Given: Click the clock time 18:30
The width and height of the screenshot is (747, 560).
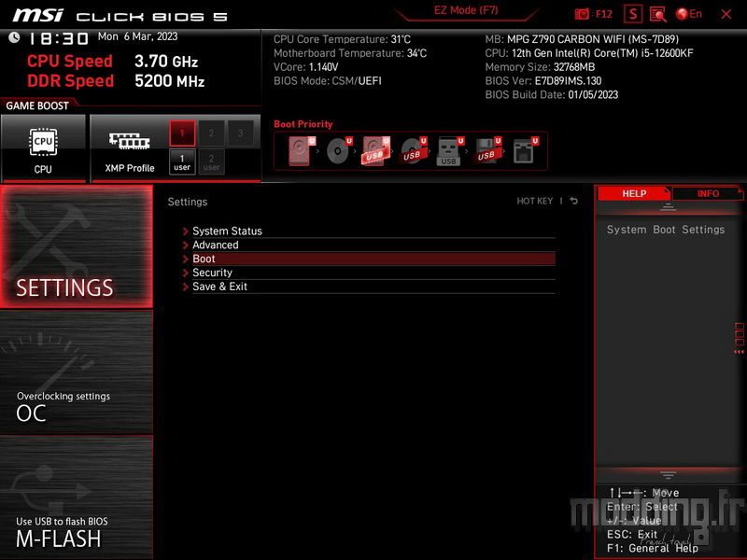Looking at the screenshot, I should [59, 38].
